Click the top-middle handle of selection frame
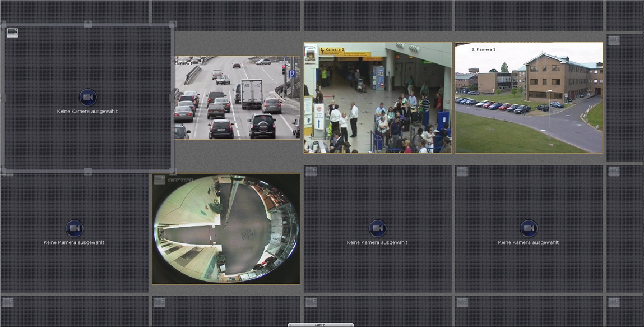 coord(88,24)
